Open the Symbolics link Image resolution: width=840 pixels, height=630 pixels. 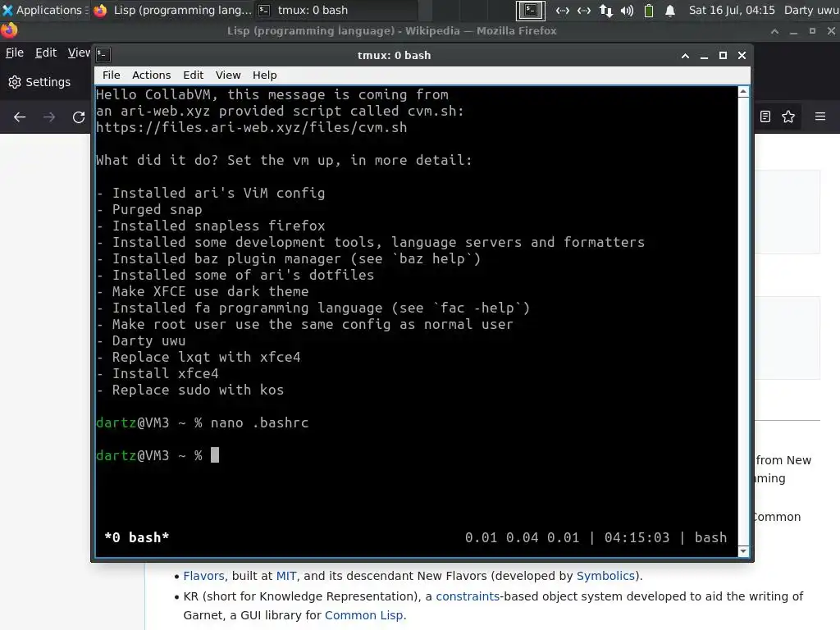tap(605, 576)
